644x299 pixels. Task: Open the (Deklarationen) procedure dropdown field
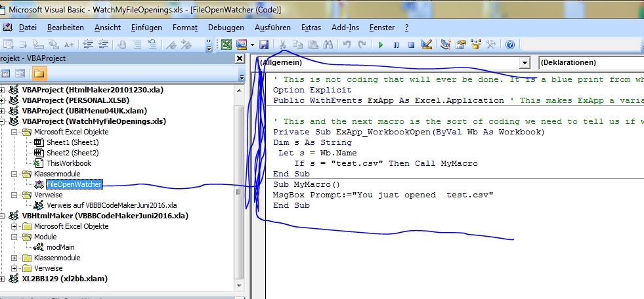(x=591, y=63)
